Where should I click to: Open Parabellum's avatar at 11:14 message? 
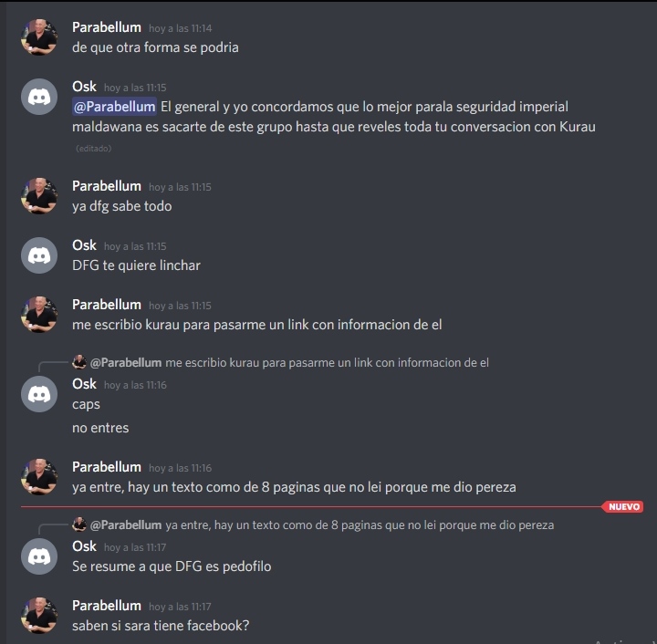tap(39, 37)
